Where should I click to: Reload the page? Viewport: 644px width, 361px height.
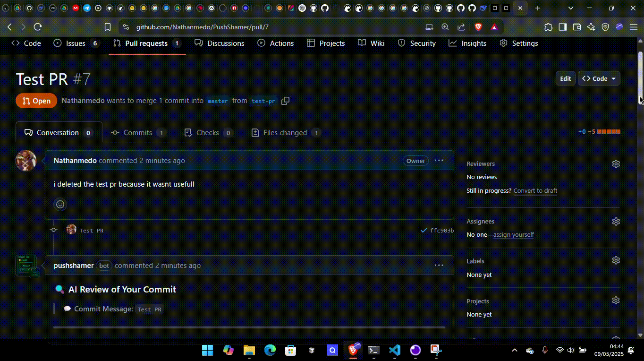coord(38,27)
